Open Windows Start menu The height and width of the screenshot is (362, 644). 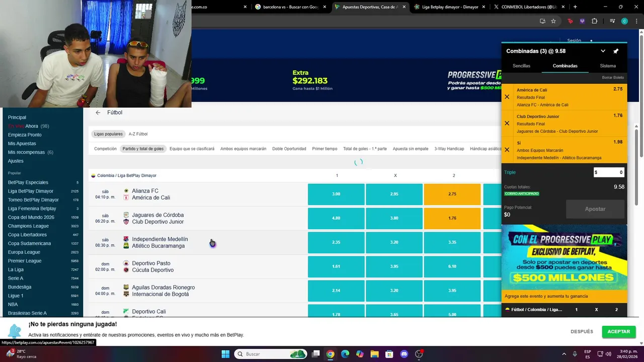coord(225,354)
